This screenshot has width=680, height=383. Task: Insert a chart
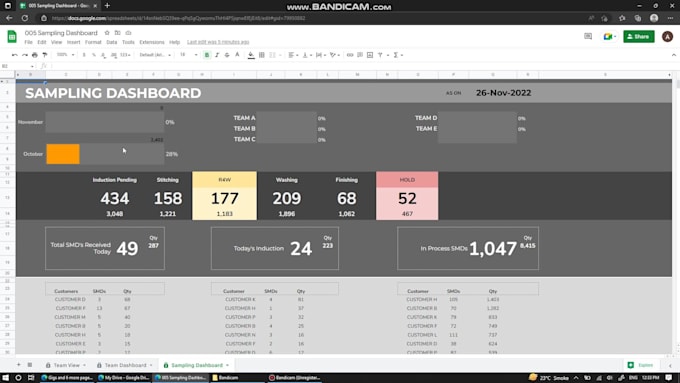coord(370,55)
